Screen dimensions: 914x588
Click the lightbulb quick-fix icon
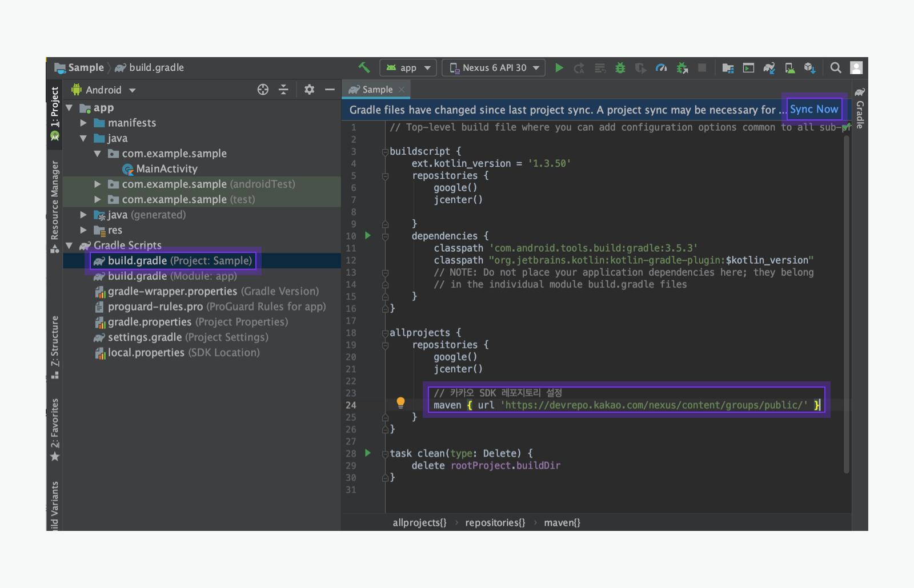pyautogui.click(x=400, y=402)
